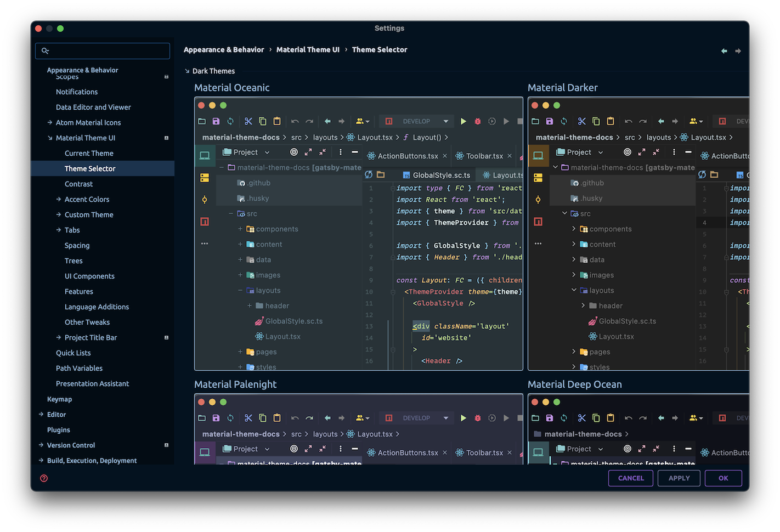Image resolution: width=780 pixels, height=532 pixels.
Task: Click the settings search field
Action: (x=102, y=50)
